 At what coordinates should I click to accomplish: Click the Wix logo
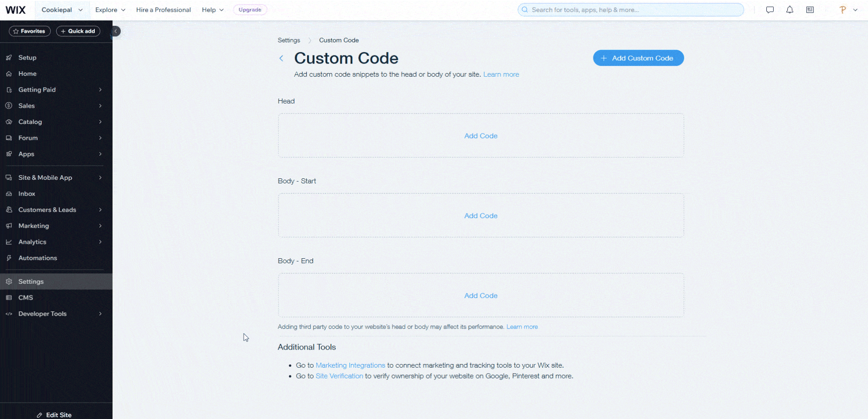pyautogui.click(x=16, y=10)
